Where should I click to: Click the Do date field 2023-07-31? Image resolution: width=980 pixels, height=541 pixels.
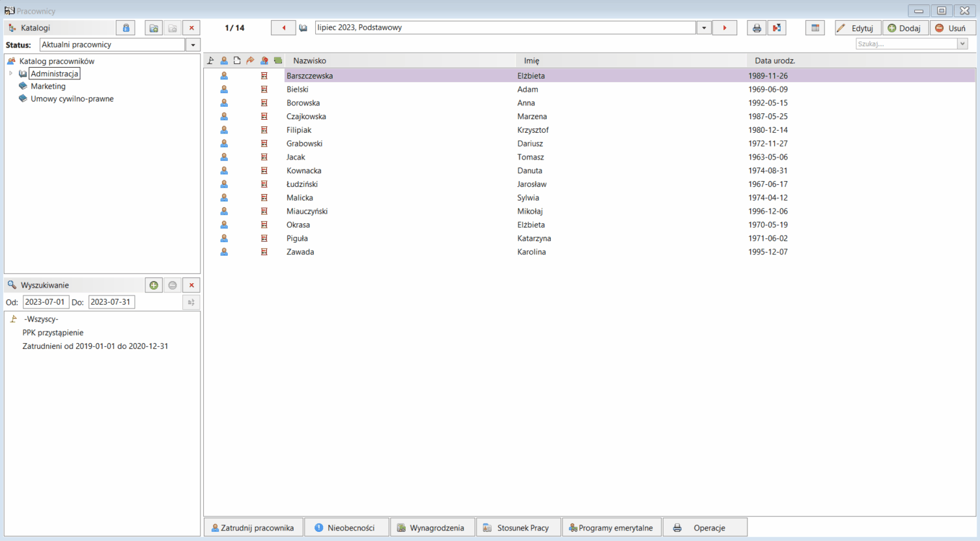coord(111,302)
